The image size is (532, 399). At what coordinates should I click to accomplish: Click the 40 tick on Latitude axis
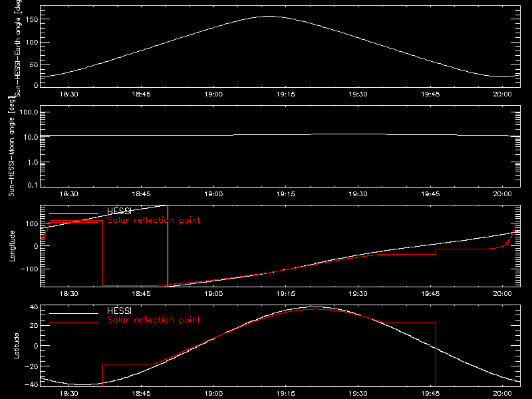coord(34,307)
